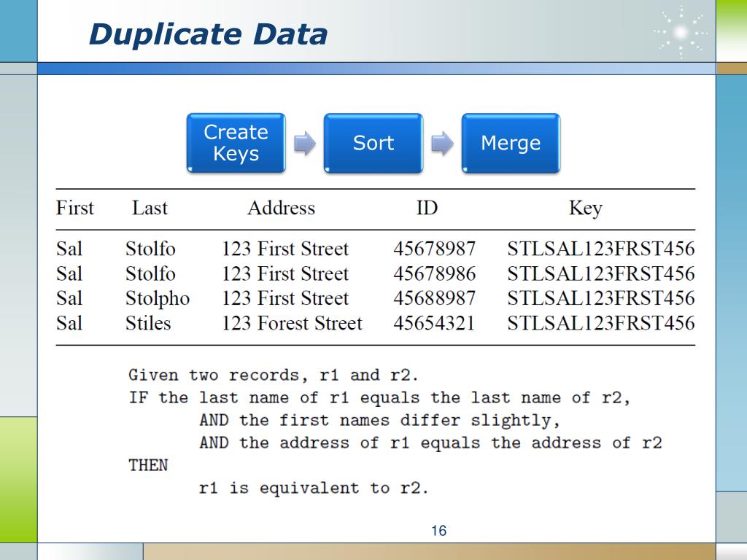Click the THEN keyword
This screenshot has width=747, height=560.
point(148,465)
